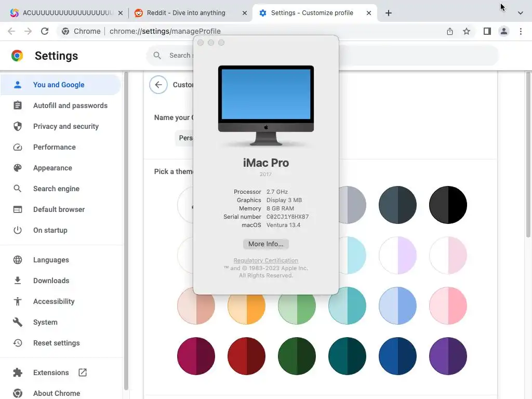
Task: Click the Appearance palette icon
Action: coord(18,168)
